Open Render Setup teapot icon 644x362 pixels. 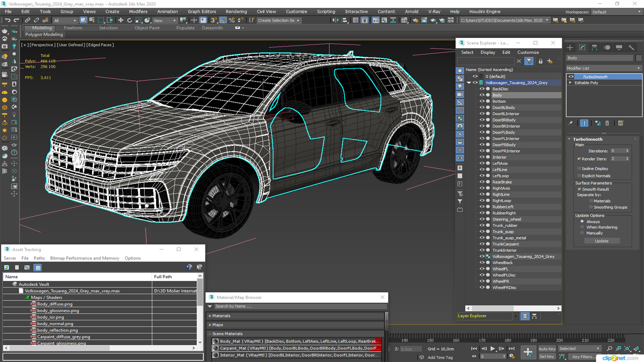click(415, 20)
